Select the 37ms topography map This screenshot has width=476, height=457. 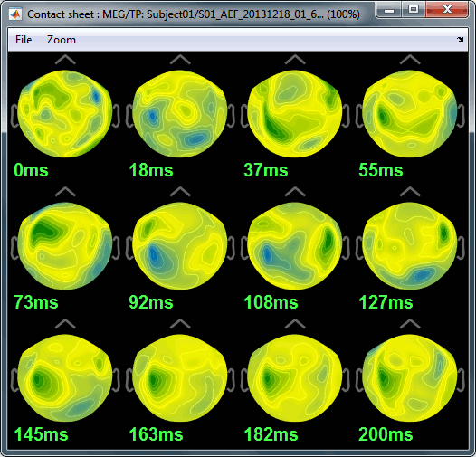coord(295,114)
